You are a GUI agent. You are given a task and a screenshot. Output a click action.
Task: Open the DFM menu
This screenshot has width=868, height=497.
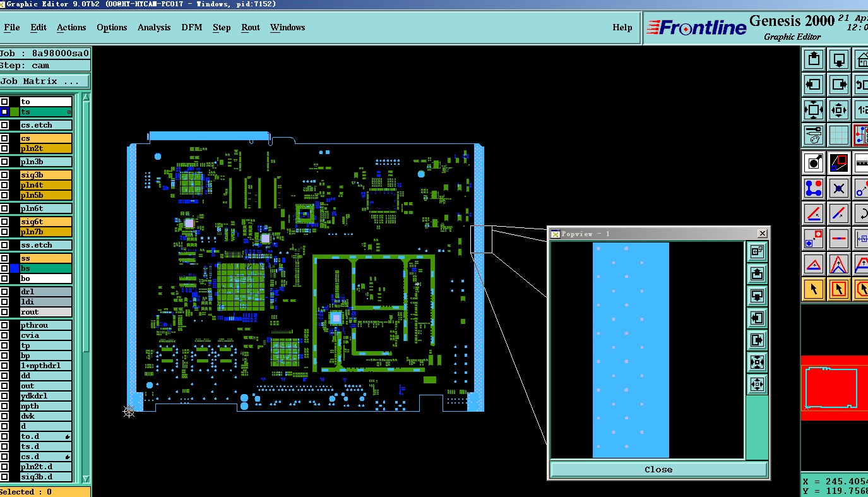[x=192, y=27]
